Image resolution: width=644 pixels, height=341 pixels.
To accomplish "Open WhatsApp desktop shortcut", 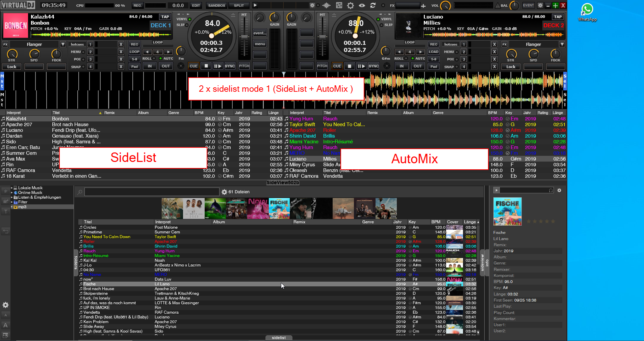I will click(587, 12).
